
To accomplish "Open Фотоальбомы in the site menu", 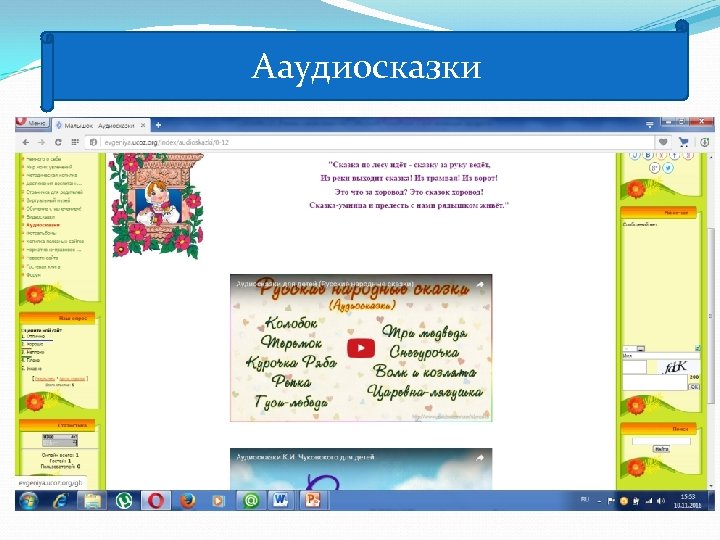I will (x=41, y=233).
